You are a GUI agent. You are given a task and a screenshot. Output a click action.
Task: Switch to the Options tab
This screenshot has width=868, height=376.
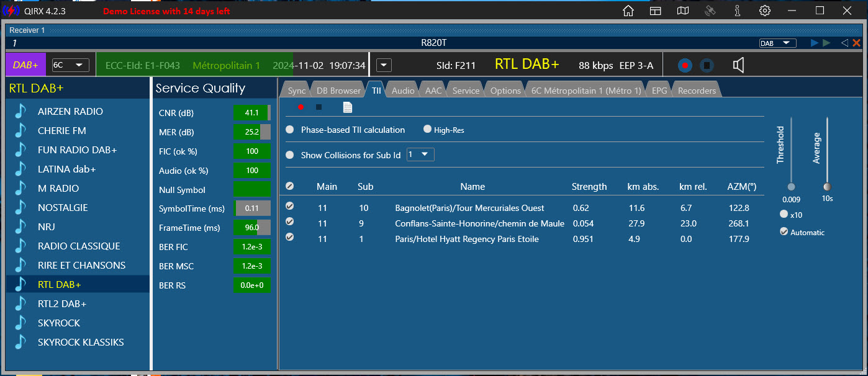pyautogui.click(x=505, y=91)
